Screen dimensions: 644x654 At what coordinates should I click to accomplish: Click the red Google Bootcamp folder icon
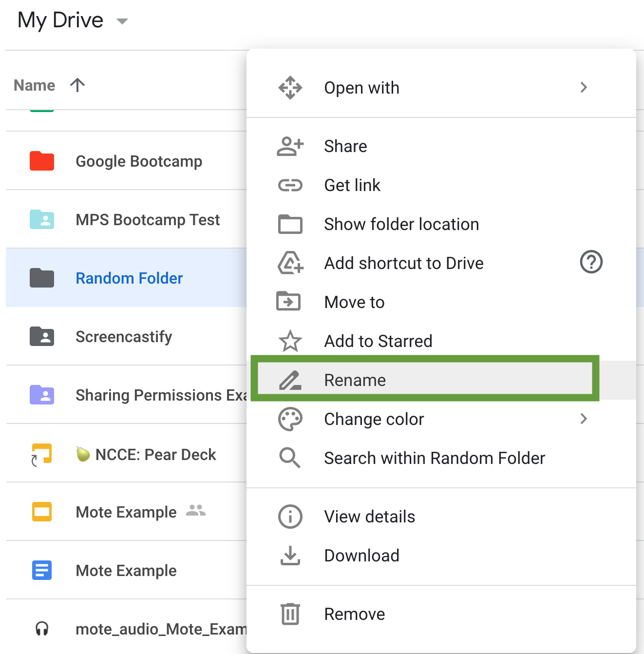[42, 161]
